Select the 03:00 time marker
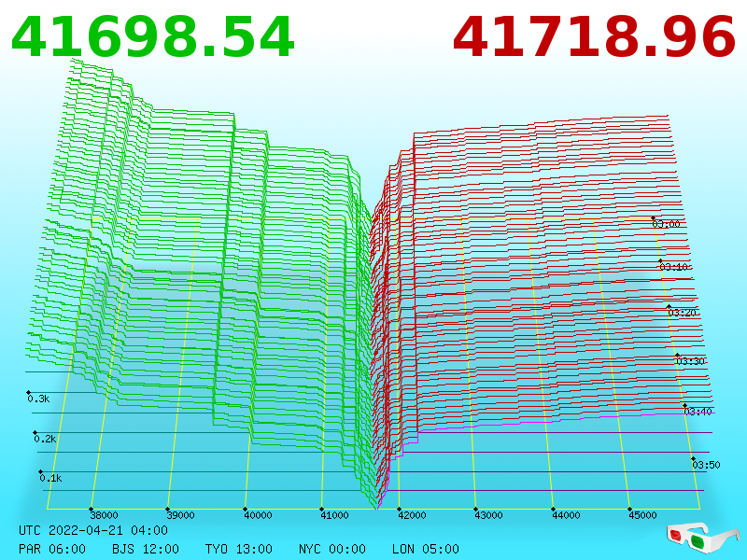The width and height of the screenshot is (747, 560). pyautogui.click(x=666, y=224)
